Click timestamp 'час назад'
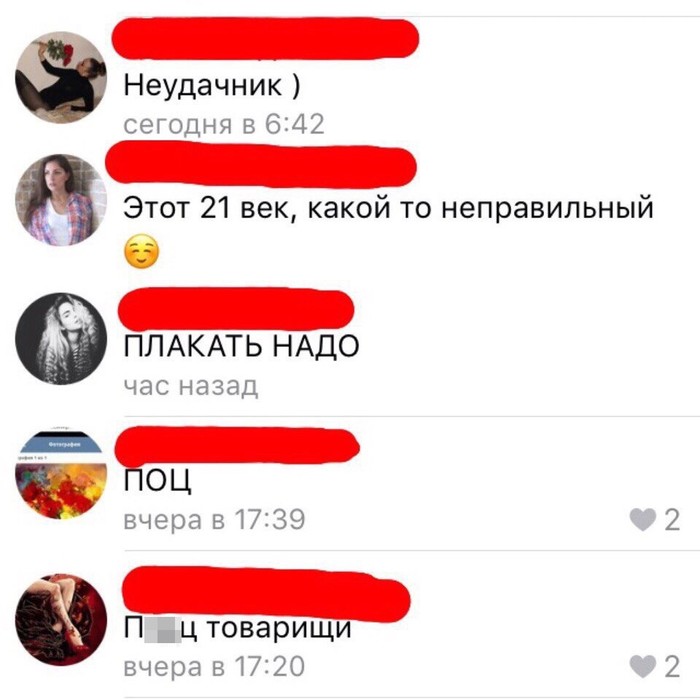This screenshot has height=700, width=700. tap(191, 387)
